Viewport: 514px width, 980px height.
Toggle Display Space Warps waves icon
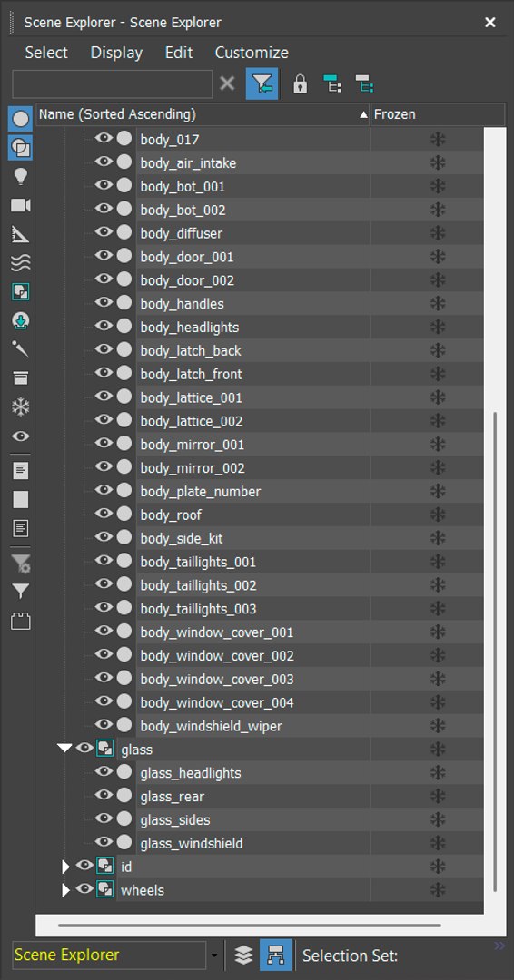pyautogui.click(x=21, y=263)
